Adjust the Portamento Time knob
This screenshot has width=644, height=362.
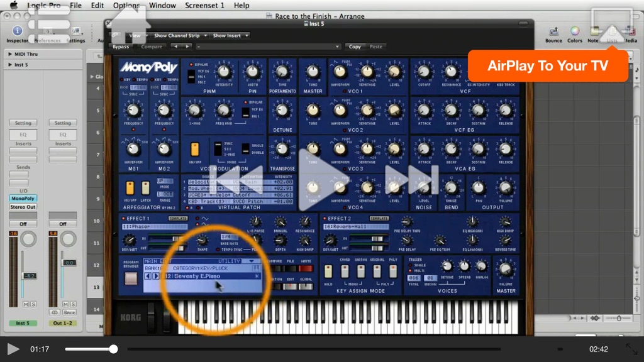coord(282,72)
